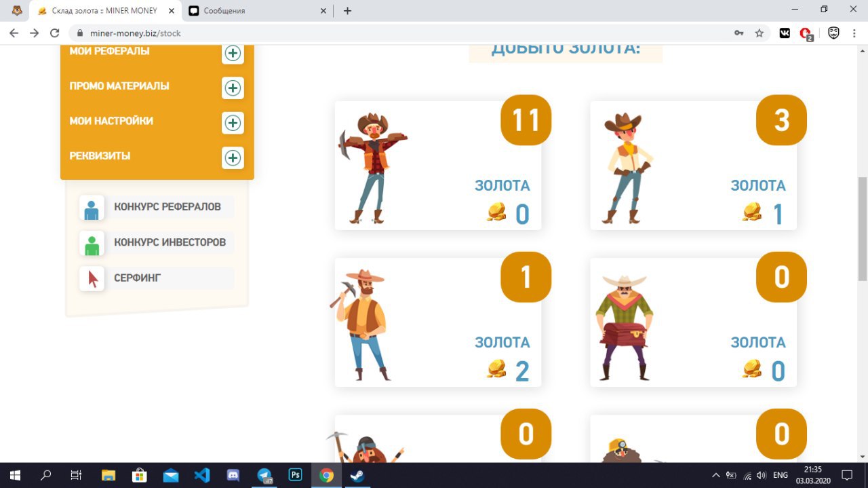868x488 pixels.
Task: Reload the current page
Action: (56, 33)
